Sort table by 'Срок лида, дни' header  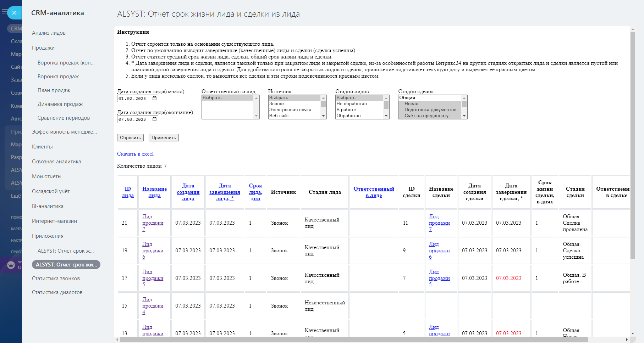pyautogui.click(x=255, y=192)
